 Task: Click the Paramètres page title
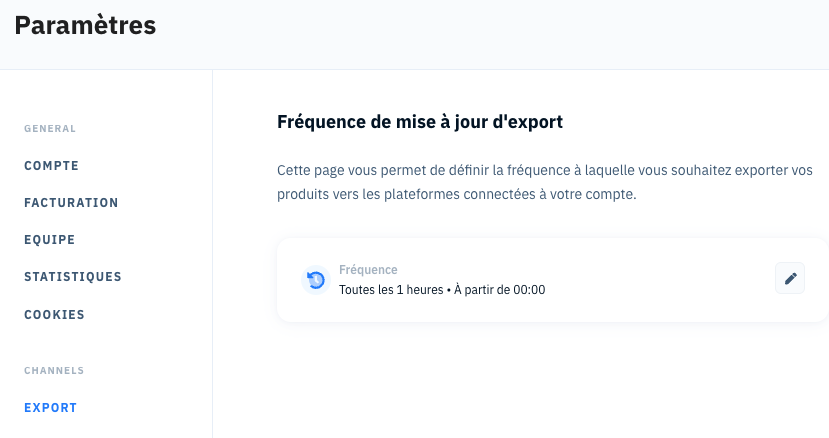[85, 25]
